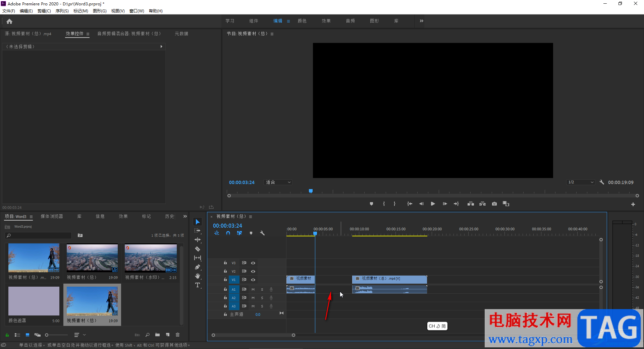644x349 pixels.
Task: Click the Comparison View icon
Action: coord(506,204)
